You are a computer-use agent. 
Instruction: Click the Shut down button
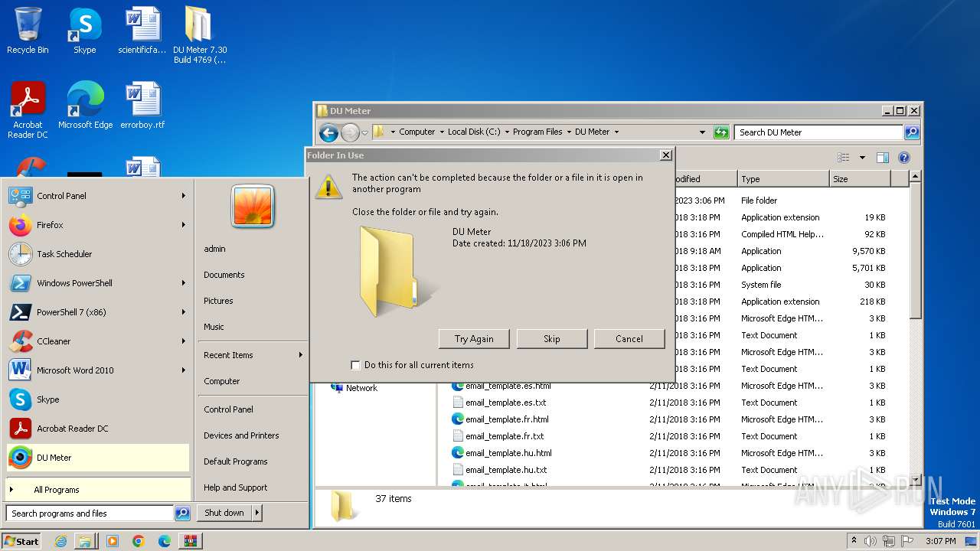click(224, 513)
